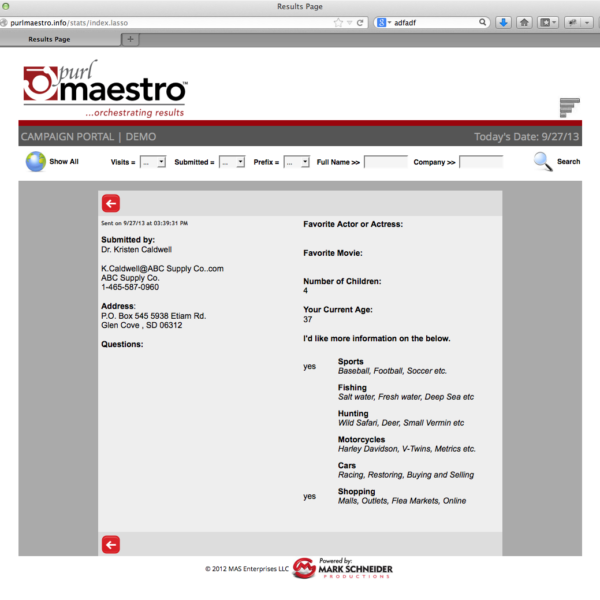Click the Show All link
Image resolution: width=600 pixels, height=600 pixels.
click(x=64, y=161)
